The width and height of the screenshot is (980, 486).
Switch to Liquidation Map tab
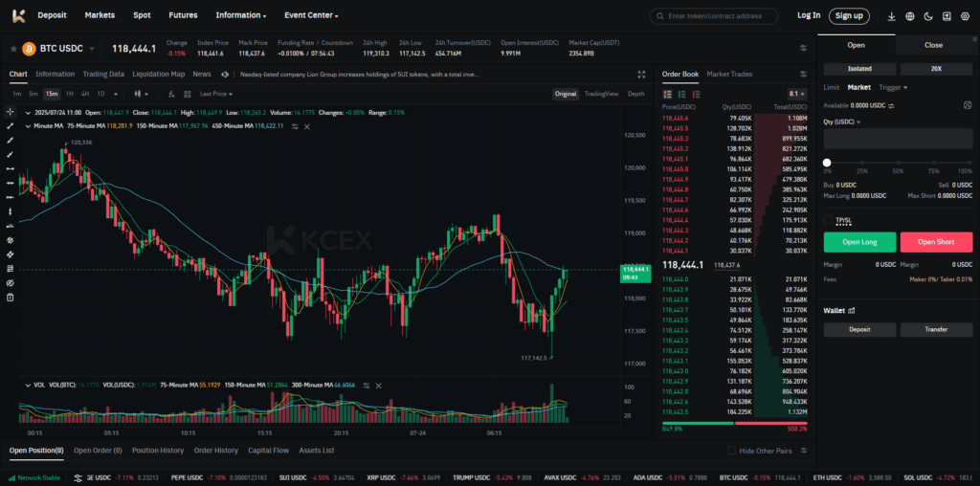(159, 74)
